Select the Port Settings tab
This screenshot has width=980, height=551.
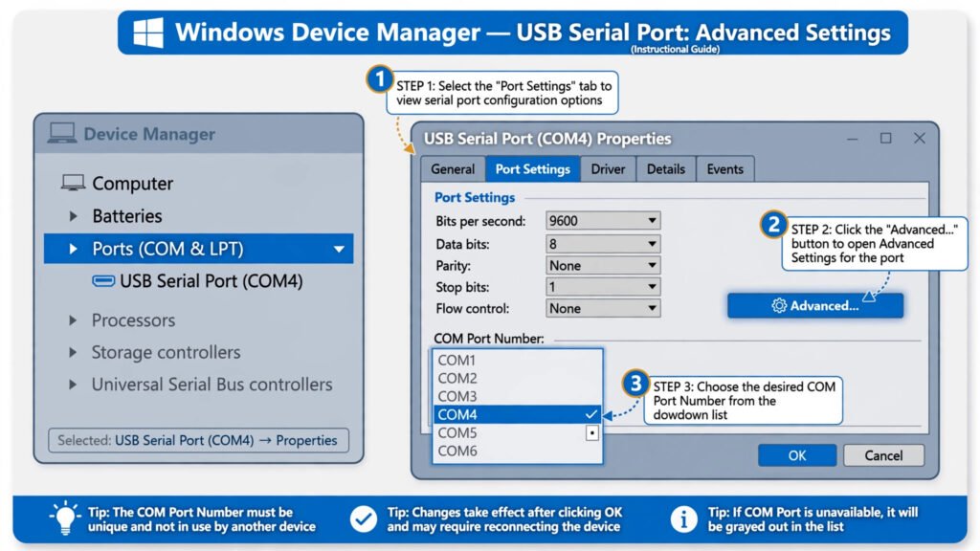532,169
